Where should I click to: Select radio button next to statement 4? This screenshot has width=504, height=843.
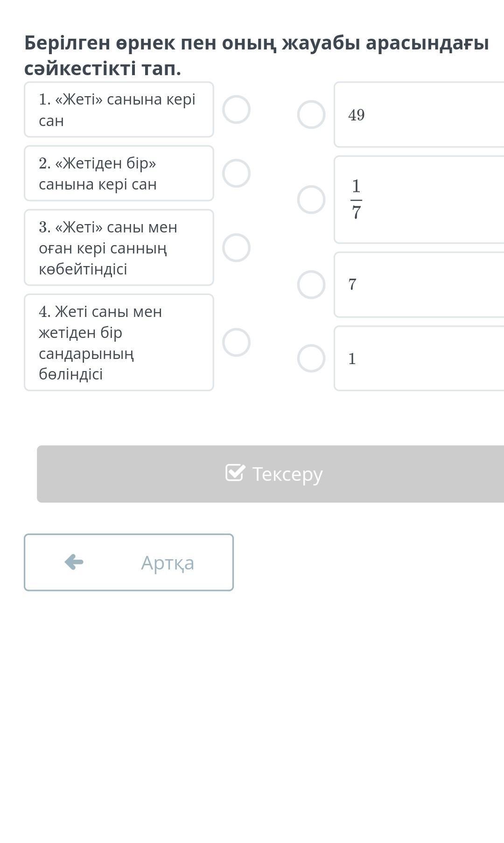(x=236, y=342)
